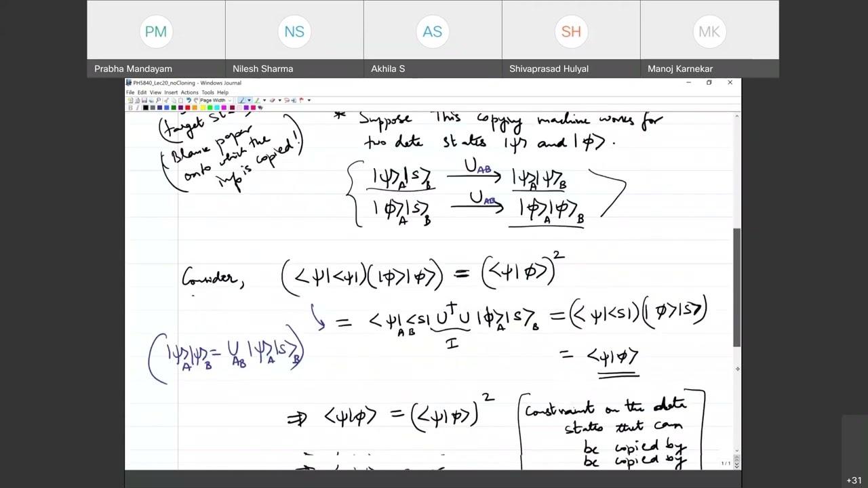Click the New Note toolbar icon
This screenshot has height=488, width=868.
click(x=130, y=100)
